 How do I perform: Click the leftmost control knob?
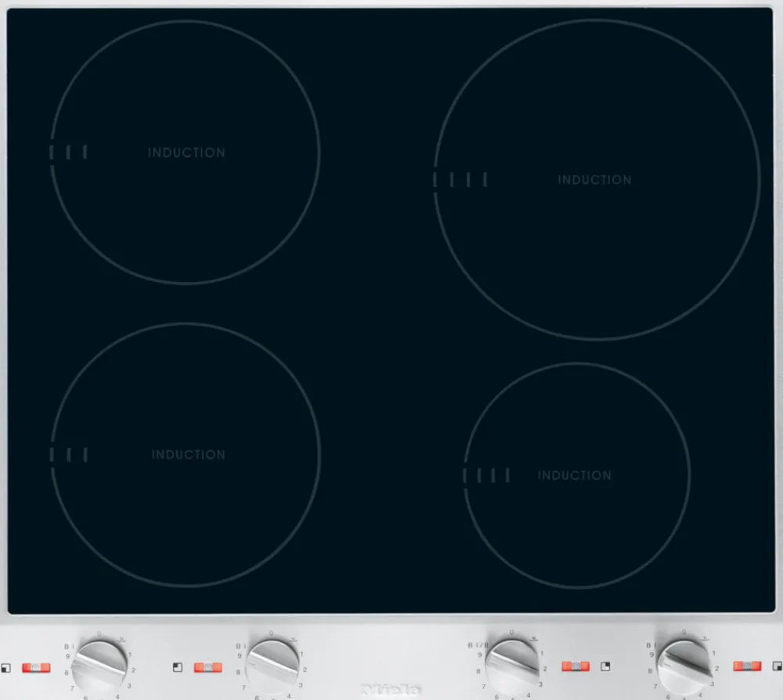click(x=101, y=664)
